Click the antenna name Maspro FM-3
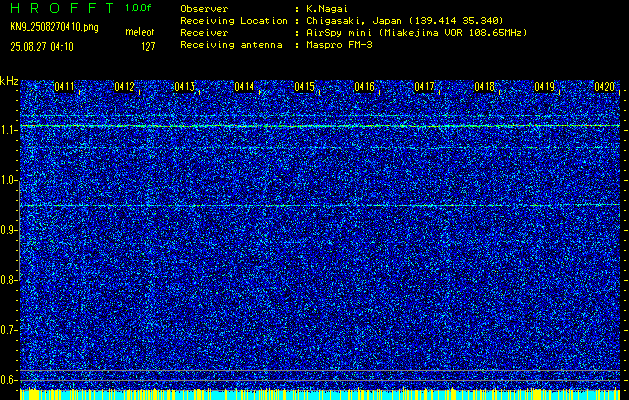This screenshot has width=629, height=400. coord(339,45)
